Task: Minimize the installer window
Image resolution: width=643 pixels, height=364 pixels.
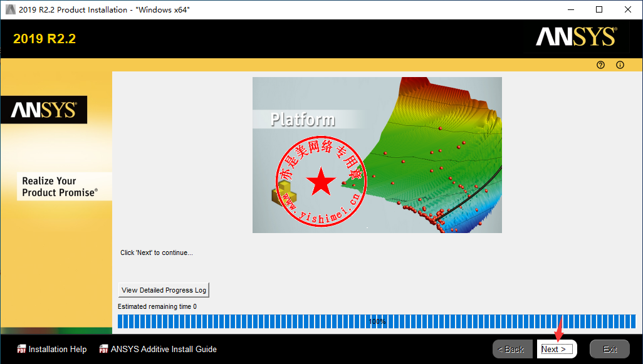Action: 571,9
